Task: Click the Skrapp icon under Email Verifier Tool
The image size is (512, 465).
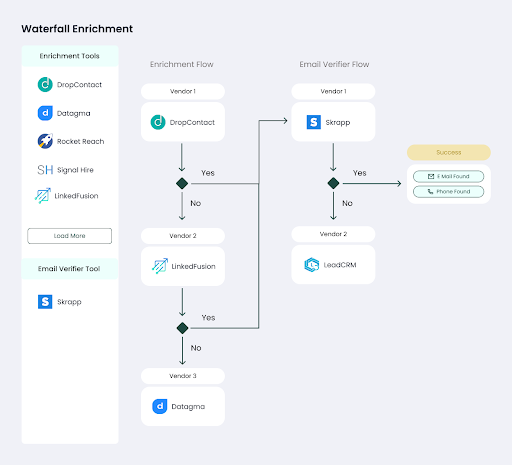Action: (45, 302)
